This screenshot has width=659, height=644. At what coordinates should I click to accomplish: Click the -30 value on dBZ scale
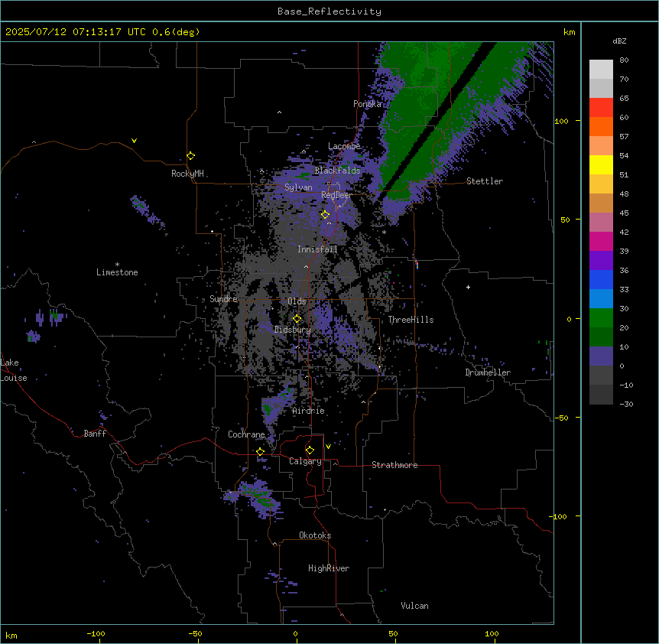click(626, 405)
